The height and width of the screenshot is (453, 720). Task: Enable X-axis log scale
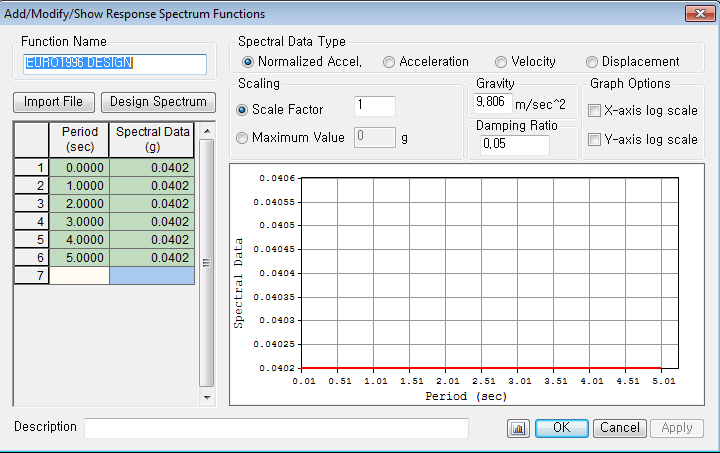595,111
